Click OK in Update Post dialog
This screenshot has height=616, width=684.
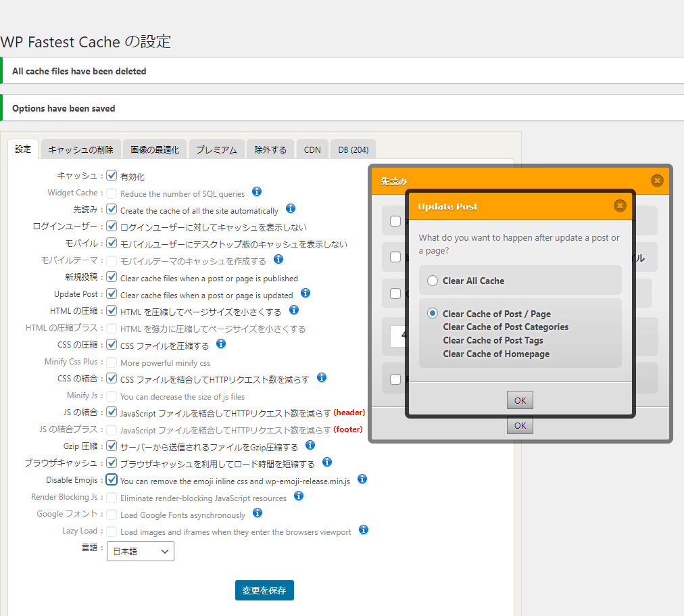click(520, 400)
